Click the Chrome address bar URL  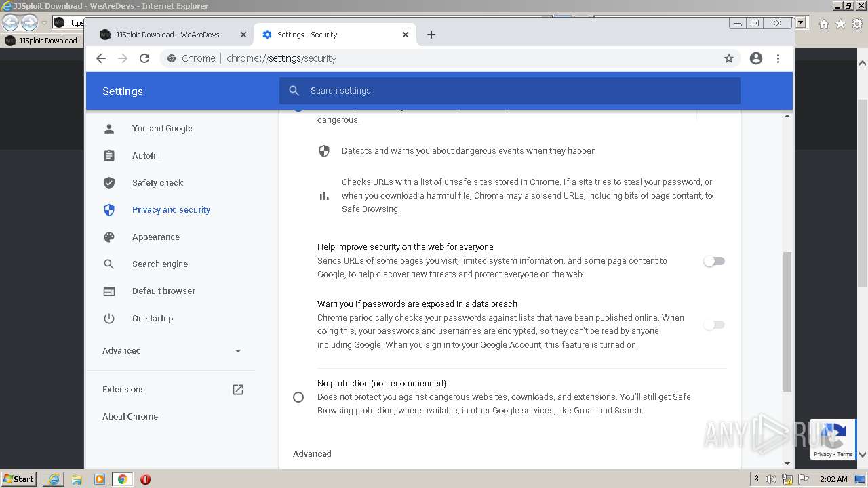281,58
